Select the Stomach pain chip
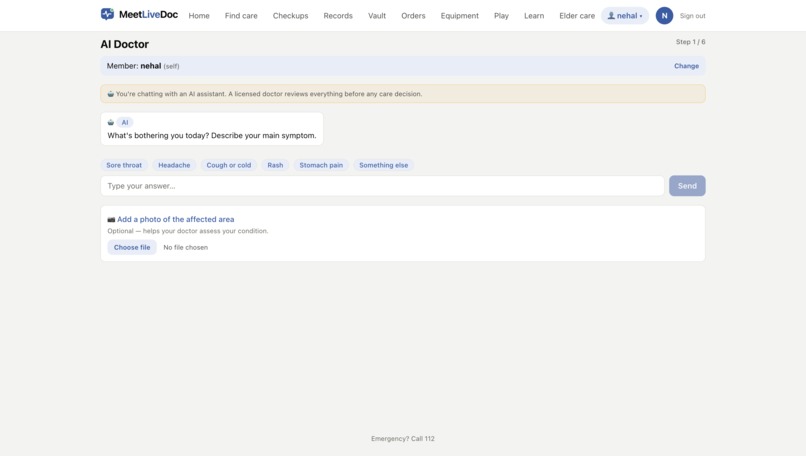806x456 pixels. (321, 165)
